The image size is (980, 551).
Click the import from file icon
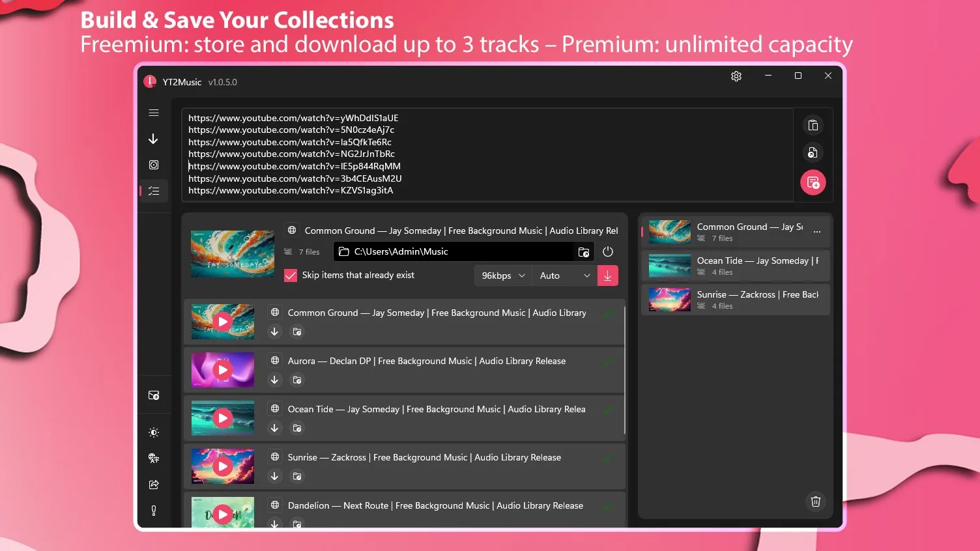click(813, 152)
